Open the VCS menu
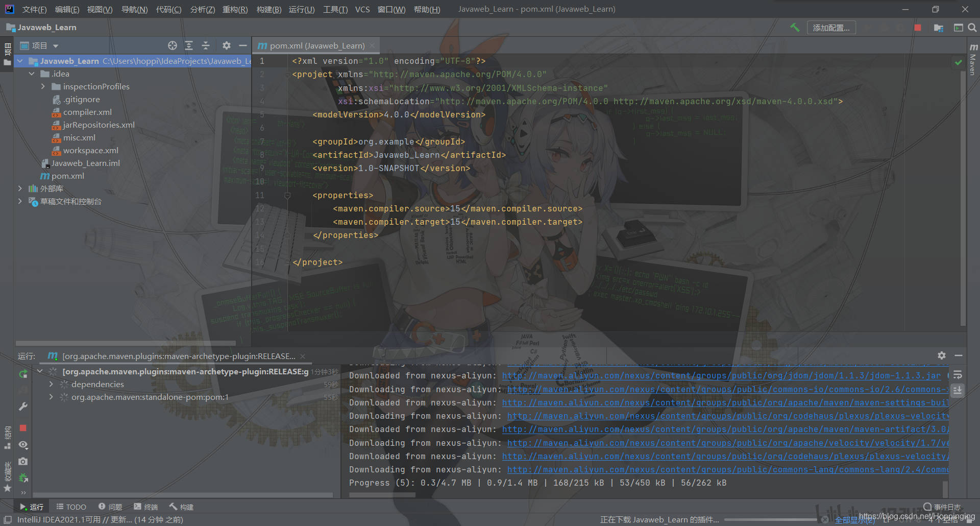The width and height of the screenshot is (980, 526). click(362, 9)
